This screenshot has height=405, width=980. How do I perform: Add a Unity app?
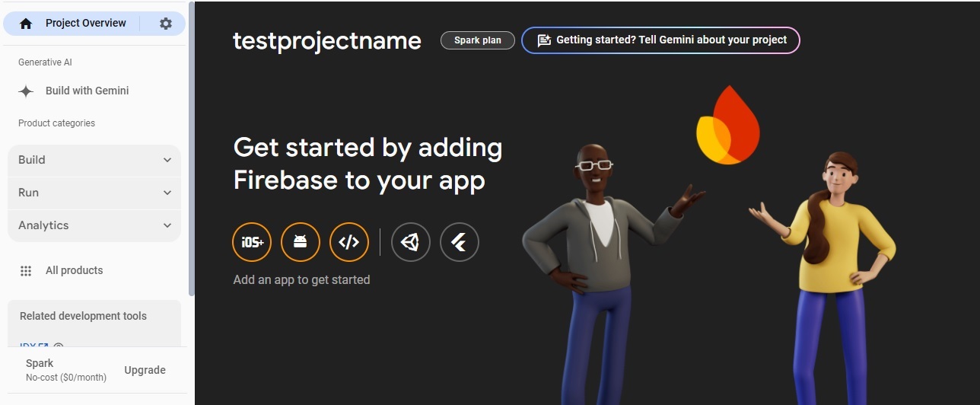tap(411, 242)
